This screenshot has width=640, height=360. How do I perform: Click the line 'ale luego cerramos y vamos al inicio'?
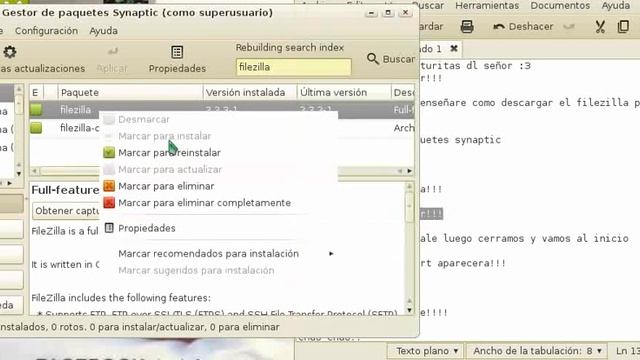coord(524,238)
